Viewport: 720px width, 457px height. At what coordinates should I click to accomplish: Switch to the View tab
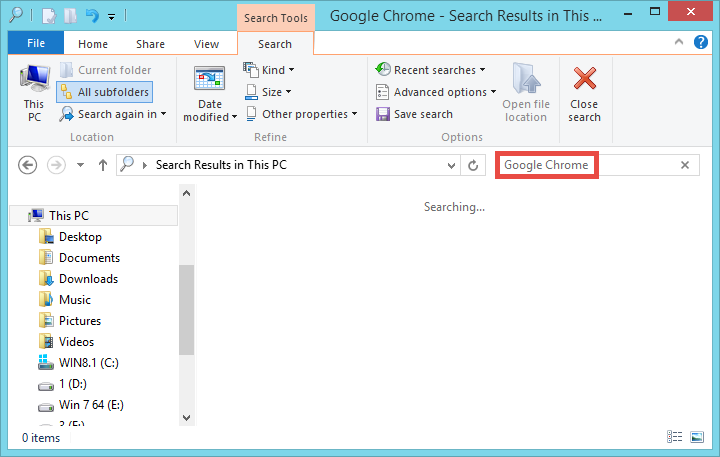[x=206, y=44]
